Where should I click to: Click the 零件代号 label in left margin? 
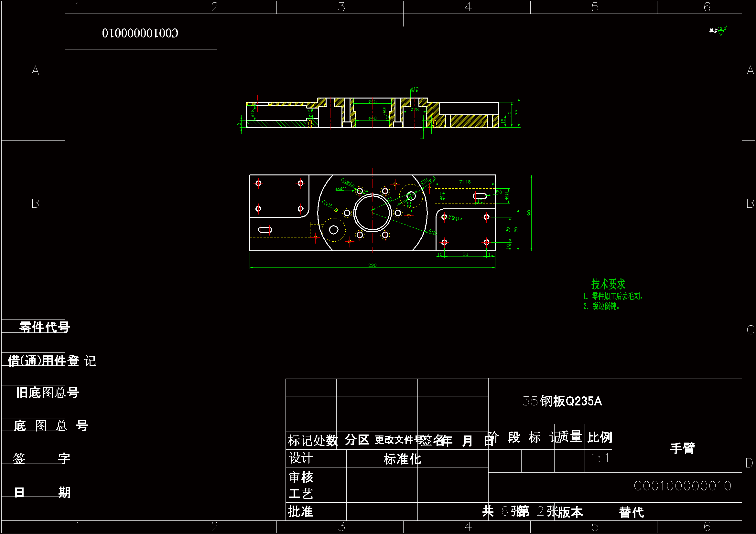coord(44,327)
